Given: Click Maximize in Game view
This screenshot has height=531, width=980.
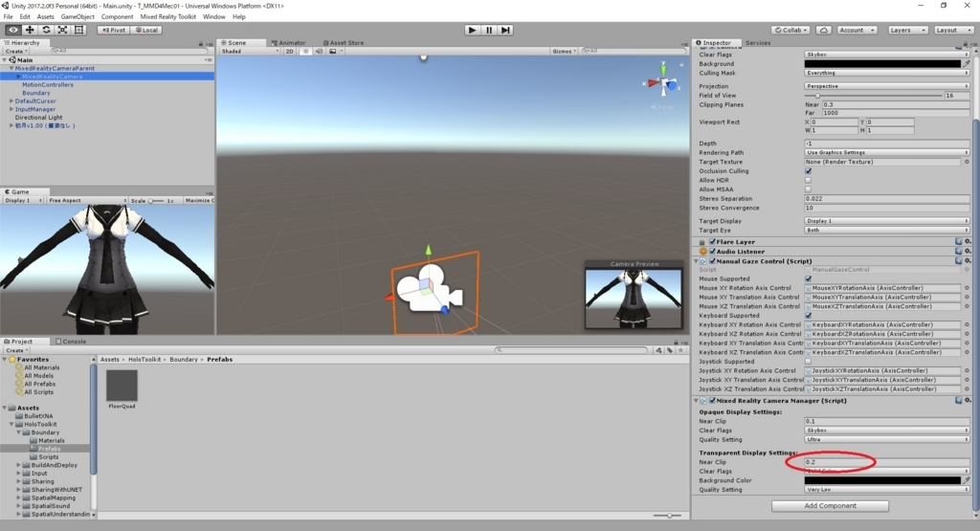Looking at the screenshot, I should [199, 201].
